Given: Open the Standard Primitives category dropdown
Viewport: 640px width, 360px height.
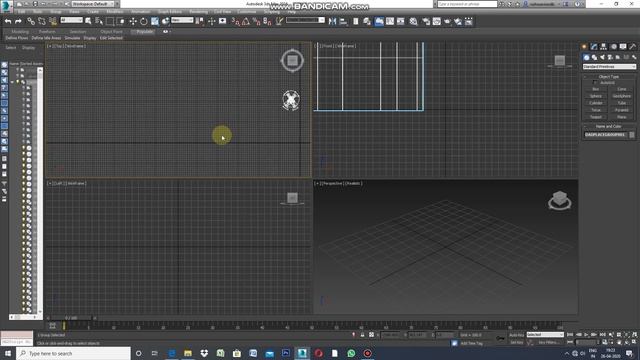Looking at the screenshot, I should coord(609,67).
